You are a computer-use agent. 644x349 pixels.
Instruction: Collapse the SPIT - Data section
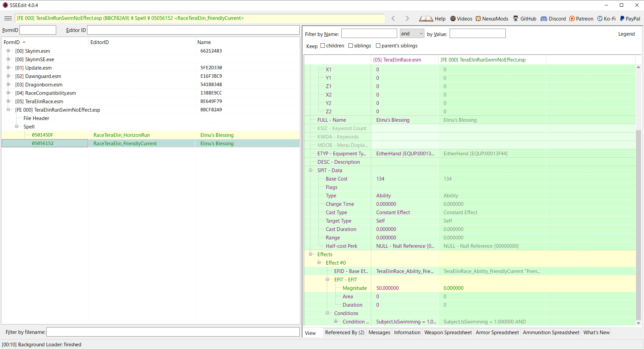pos(311,170)
